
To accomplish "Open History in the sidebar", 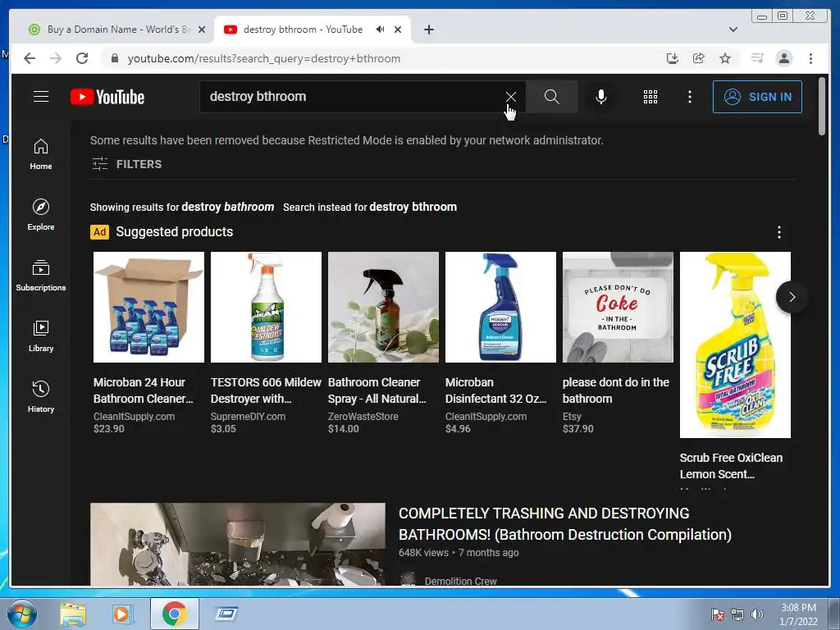I will point(41,396).
